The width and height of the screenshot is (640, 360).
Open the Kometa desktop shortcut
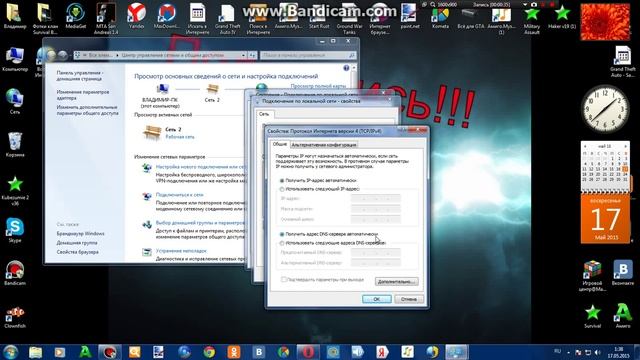tap(440, 16)
